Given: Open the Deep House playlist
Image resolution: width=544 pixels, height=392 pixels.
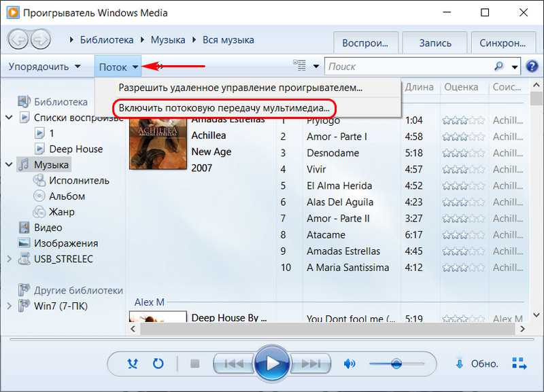Looking at the screenshot, I should click(x=76, y=149).
